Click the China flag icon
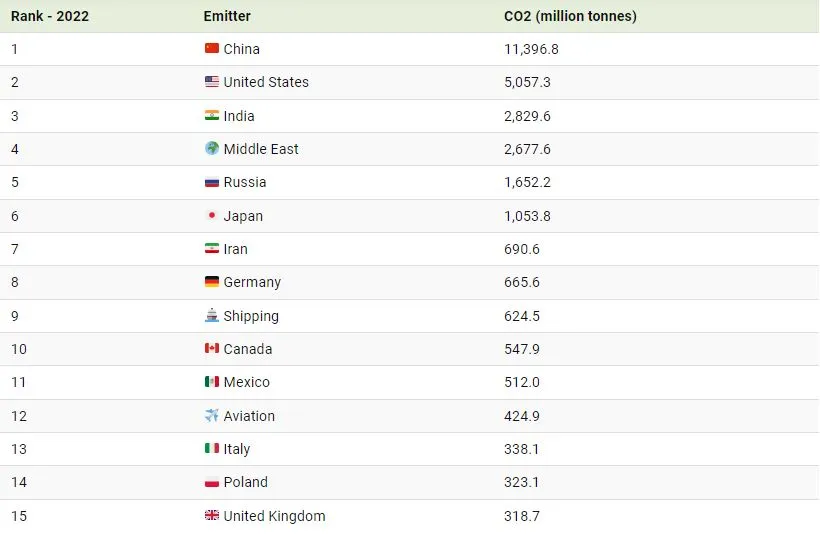The height and width of the screenshot is (539, 820). pos(211,48)
